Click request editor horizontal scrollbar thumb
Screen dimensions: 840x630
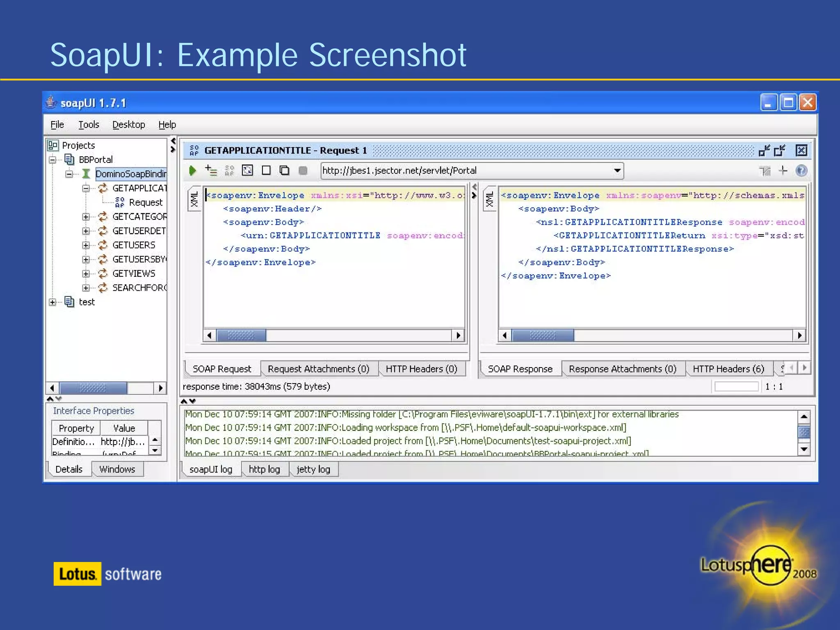(x=241, y=336)
